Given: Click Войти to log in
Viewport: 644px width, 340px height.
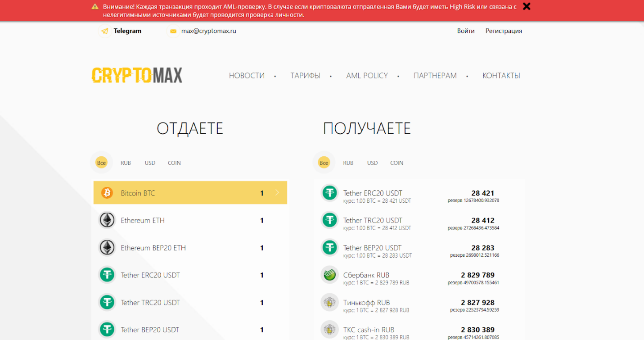Looking at the screenshot, I should click(x=466, y=31).
